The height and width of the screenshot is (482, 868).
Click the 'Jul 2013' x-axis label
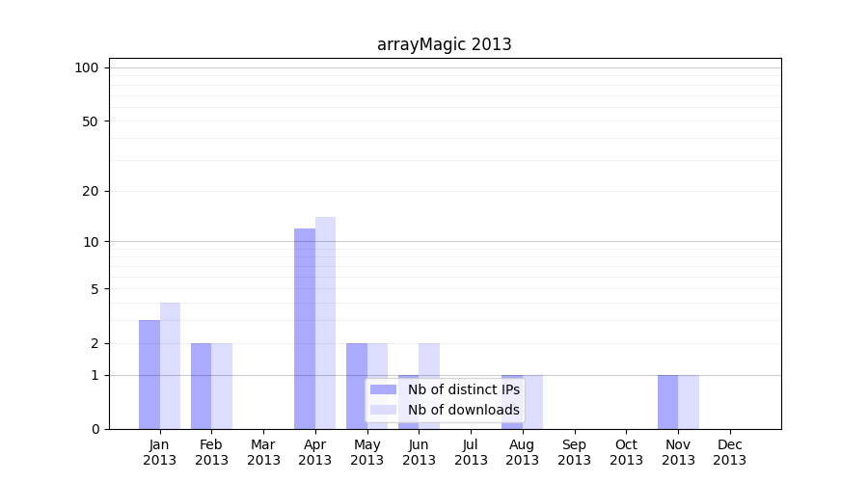471,452
